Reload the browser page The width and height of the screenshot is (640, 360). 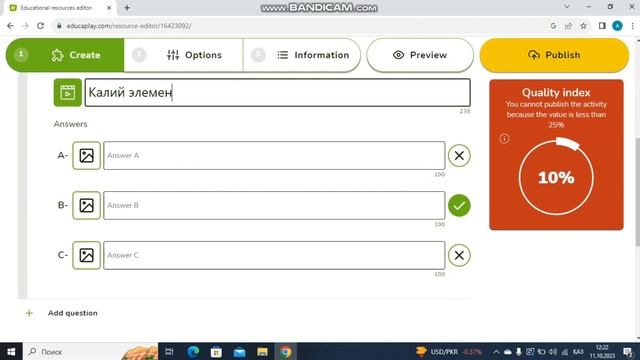(x=40, y=26)
